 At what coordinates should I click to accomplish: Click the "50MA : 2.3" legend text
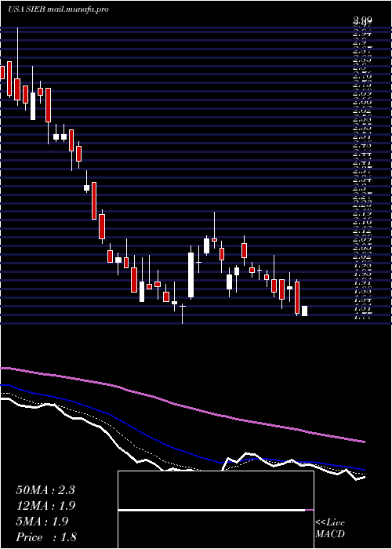(x=45, y=490)
